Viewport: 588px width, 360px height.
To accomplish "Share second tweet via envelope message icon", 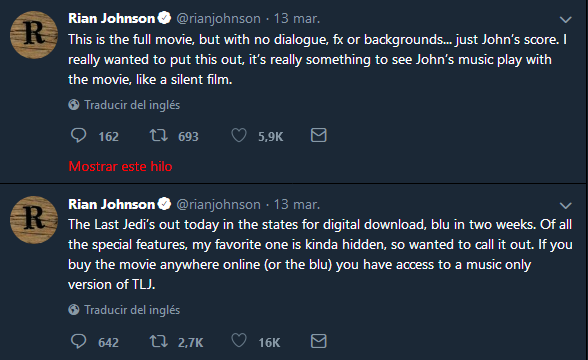I will pos(319,341).
